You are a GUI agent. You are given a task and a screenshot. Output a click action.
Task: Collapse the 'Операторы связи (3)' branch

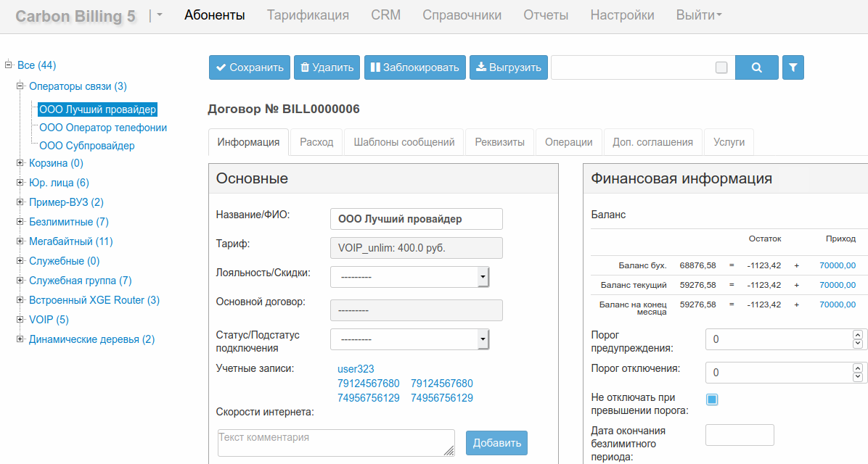click(20, 85)
